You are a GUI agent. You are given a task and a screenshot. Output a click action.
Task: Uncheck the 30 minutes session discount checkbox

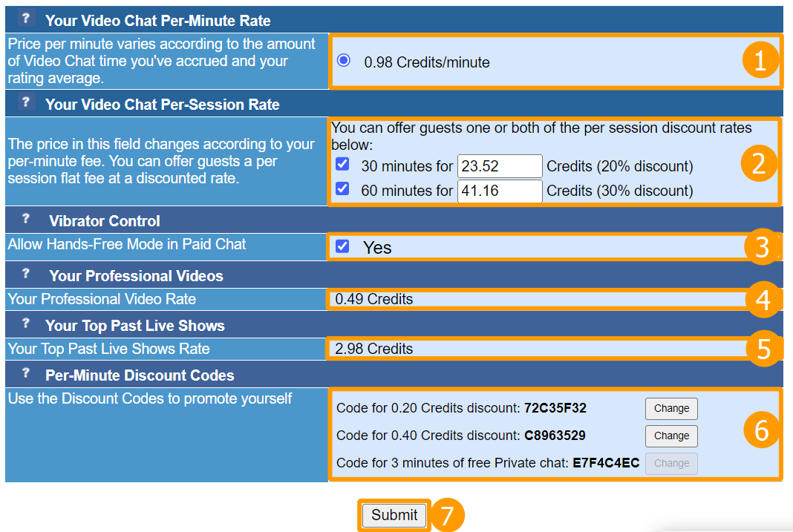[342, 165]
